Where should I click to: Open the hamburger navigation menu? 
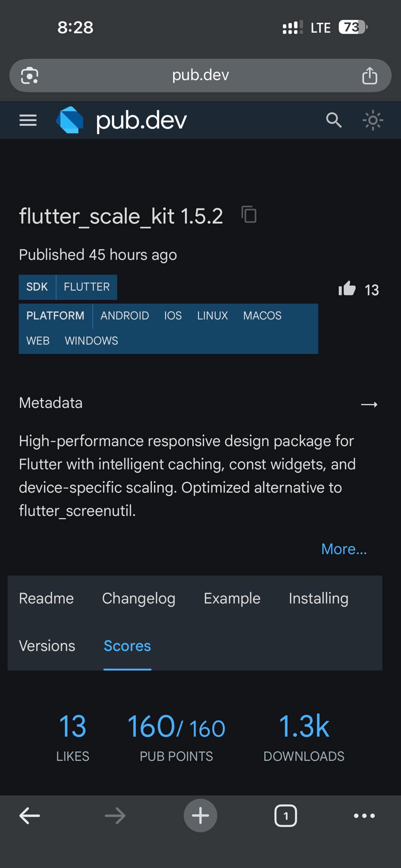click(28, 120)
